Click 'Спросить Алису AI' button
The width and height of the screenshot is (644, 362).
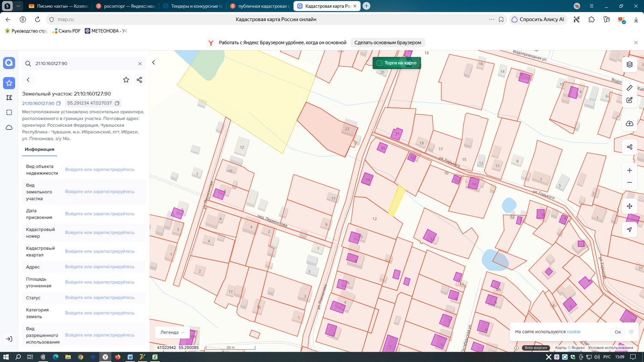pos(538,19)
